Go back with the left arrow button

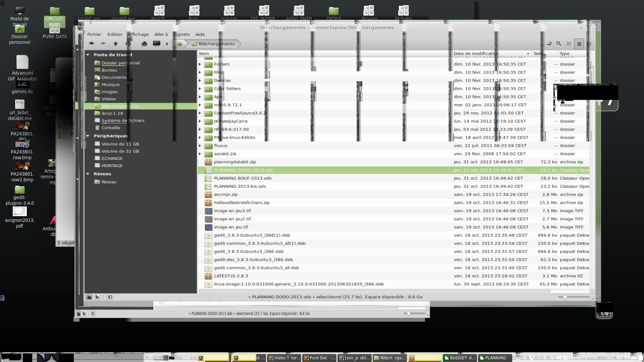point(91,44)
